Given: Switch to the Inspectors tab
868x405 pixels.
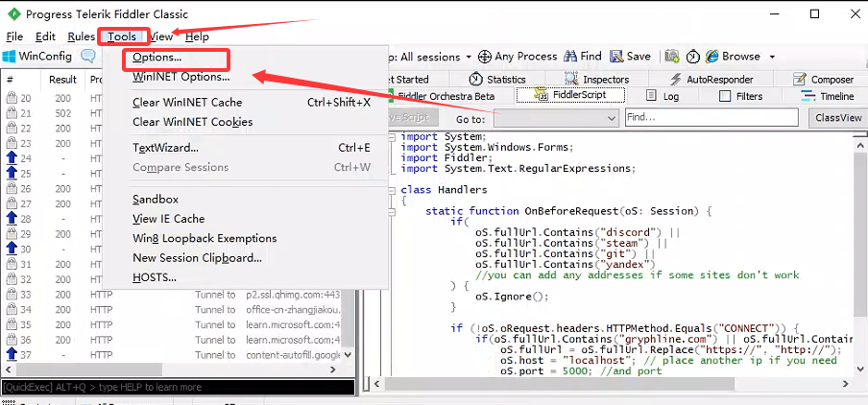Looking at the screenshot, I should pyautogui.click(x=597, y=79).
